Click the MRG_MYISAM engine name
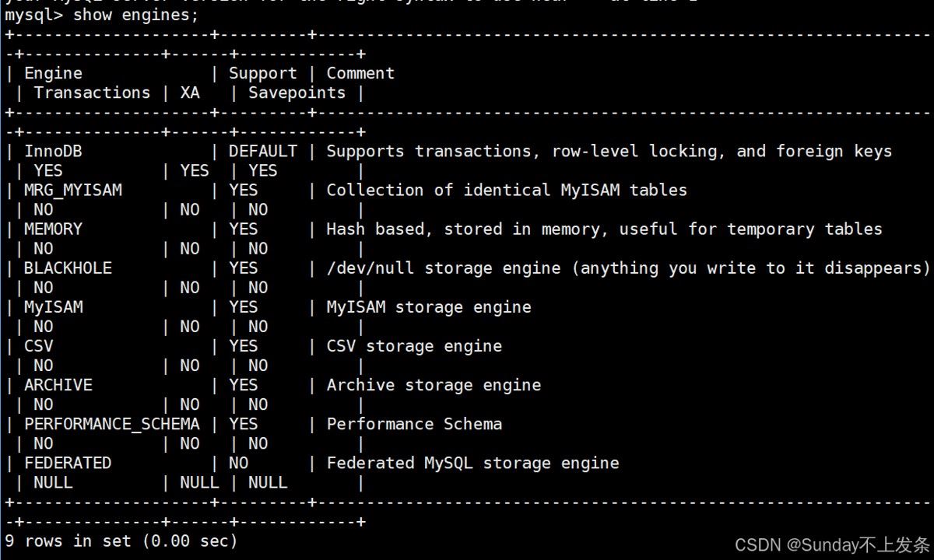The width and height of the screenshot is (934, 560). coord(73,191)
